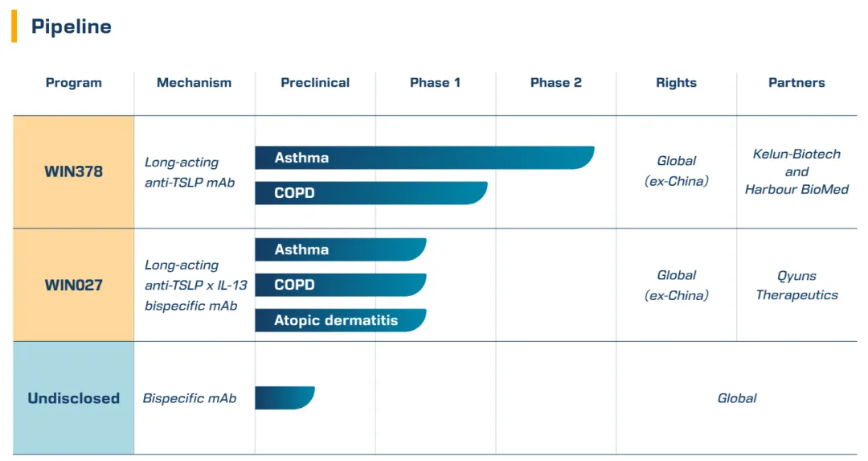Click the WIN378 Asthma progress bar

click(424, 158)
